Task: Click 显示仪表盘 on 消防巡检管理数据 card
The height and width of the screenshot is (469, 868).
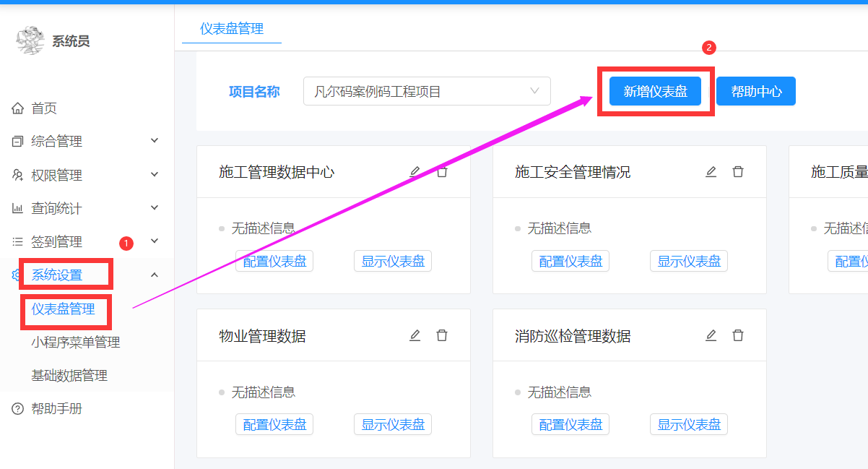Action: [689, 425]
